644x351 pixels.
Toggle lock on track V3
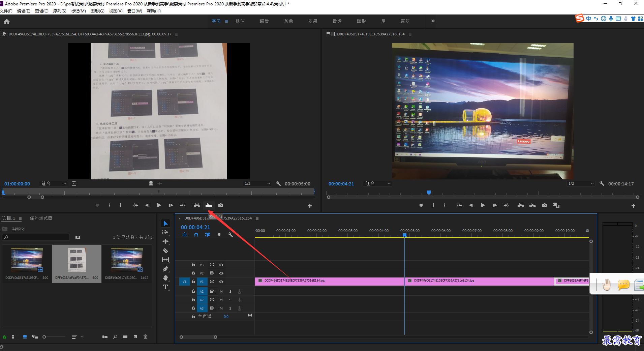click(193, 265)
